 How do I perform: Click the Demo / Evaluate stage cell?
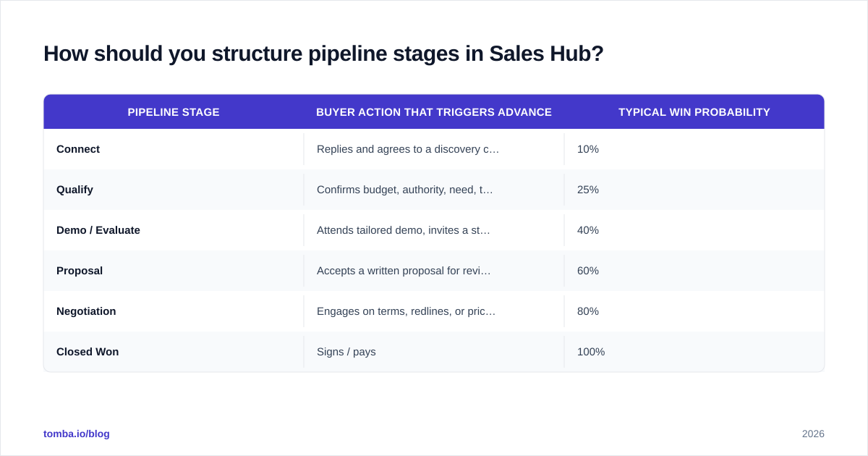coord(174,230)
